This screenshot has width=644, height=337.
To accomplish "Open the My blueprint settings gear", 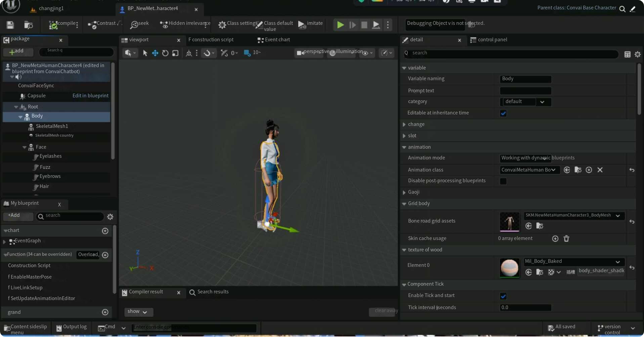I will pyautogui.click(x=110, y=217).
